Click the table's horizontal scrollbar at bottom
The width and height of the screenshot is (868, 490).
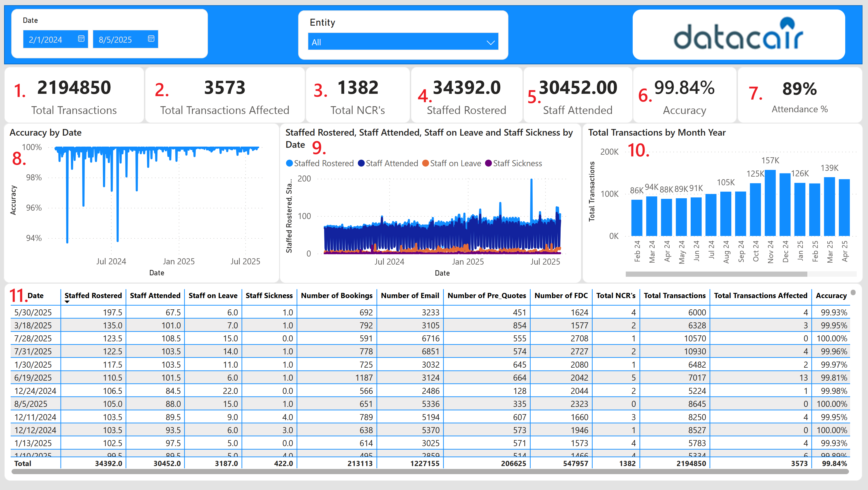coord(430,472)
